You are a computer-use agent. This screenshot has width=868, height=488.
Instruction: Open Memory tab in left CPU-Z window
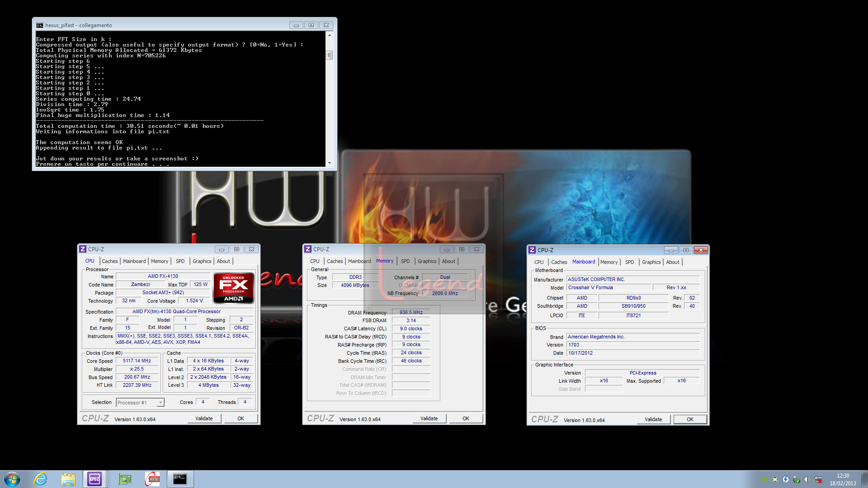[x=160, y=261]
